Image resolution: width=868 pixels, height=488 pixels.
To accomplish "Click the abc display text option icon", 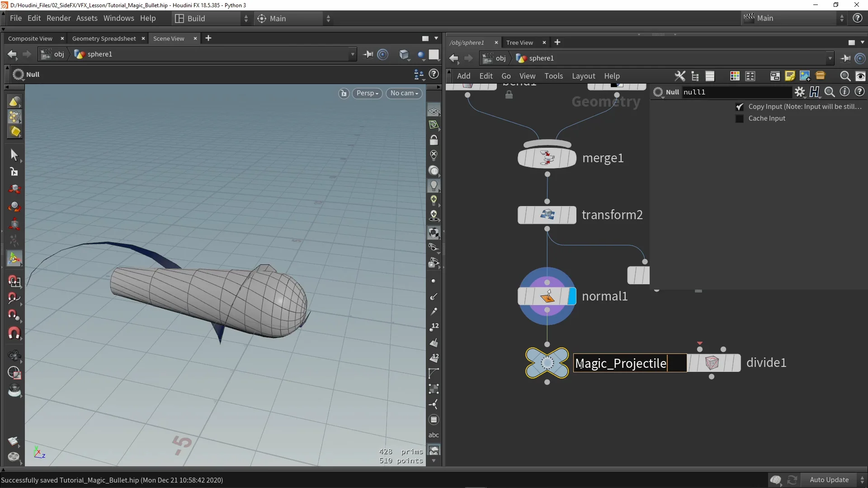I will tap(434, 435).
